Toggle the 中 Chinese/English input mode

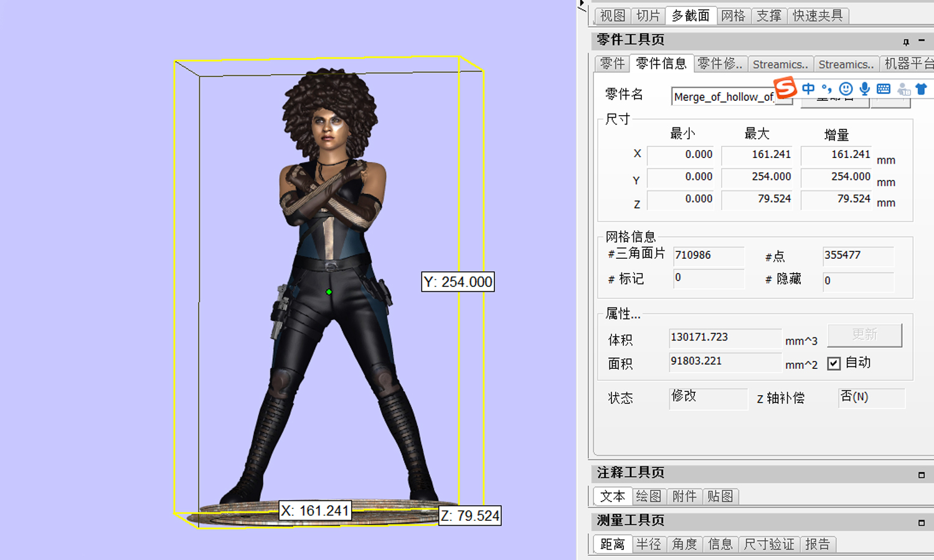(x=808, y=88)
